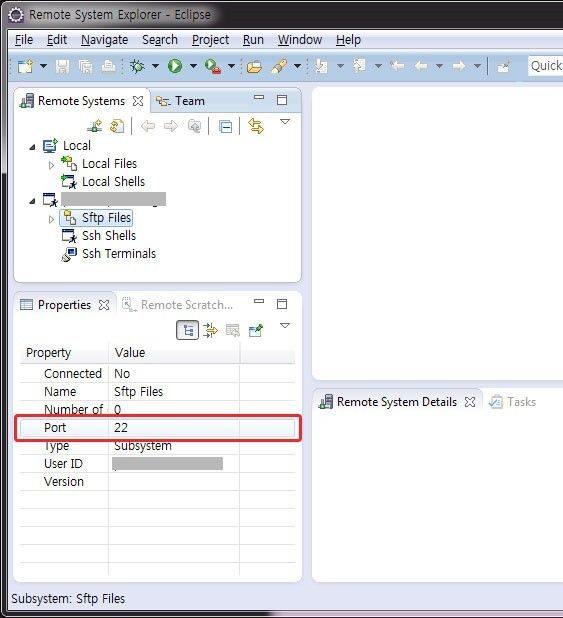Click the Property column header
Screen dimensions: 563x618
(64, 353)
